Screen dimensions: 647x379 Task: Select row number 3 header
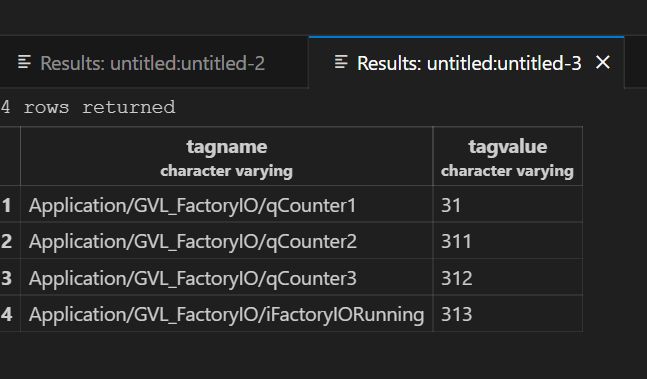pos(7,277)
